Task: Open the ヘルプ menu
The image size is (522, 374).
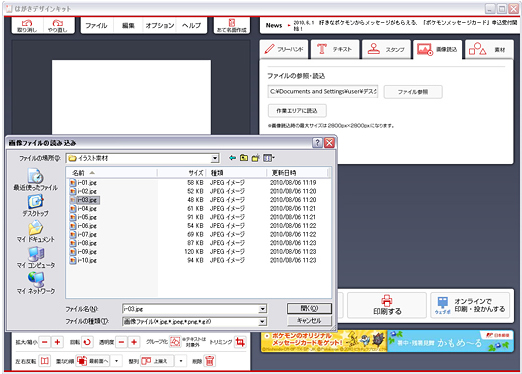Action: pyautogui.click(x=191, y=25)
